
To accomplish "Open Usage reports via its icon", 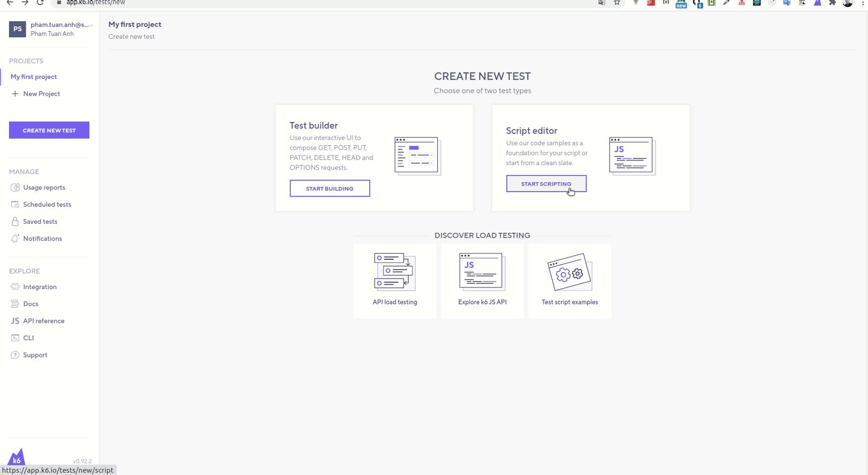I will 15,187.
